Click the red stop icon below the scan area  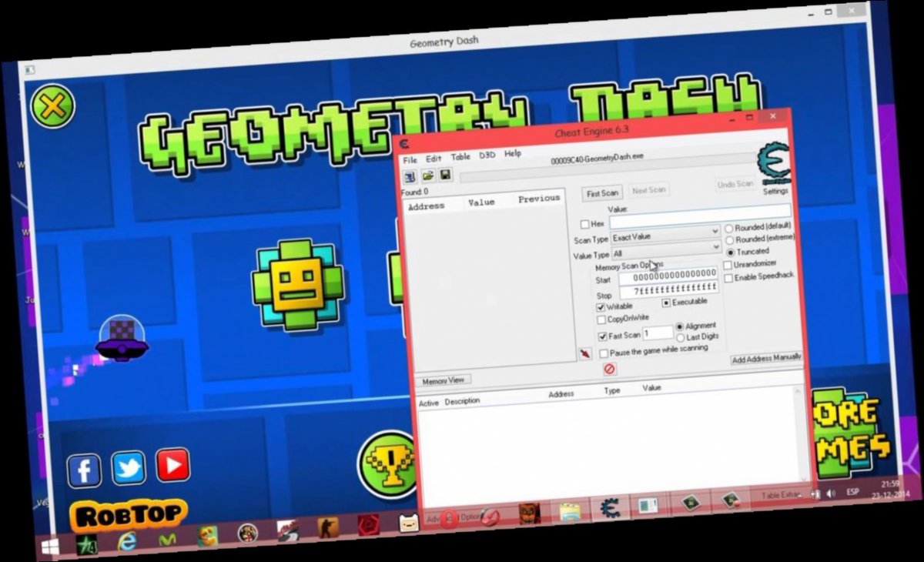click(611, 368)
